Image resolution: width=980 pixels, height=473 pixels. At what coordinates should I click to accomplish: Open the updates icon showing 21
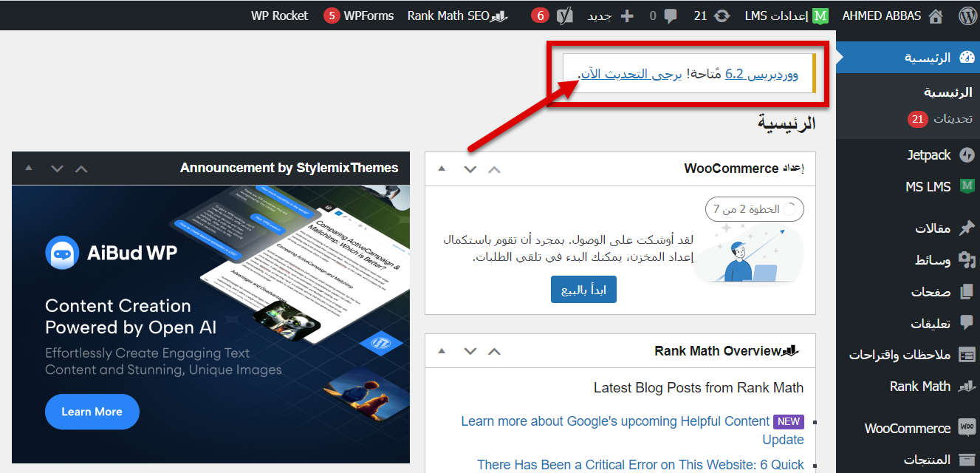pos(722,16)
